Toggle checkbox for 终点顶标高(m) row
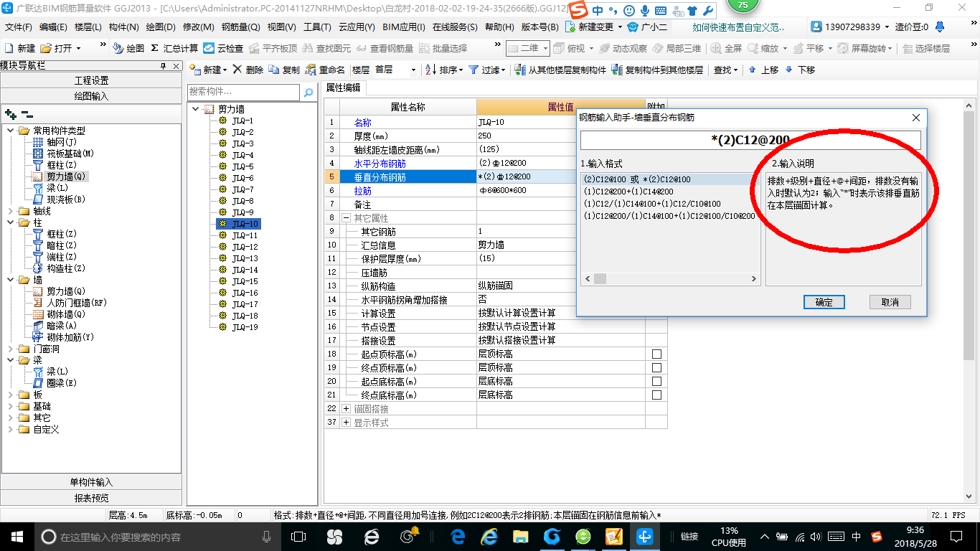The image size is (980, 551). tap(656, 367)
